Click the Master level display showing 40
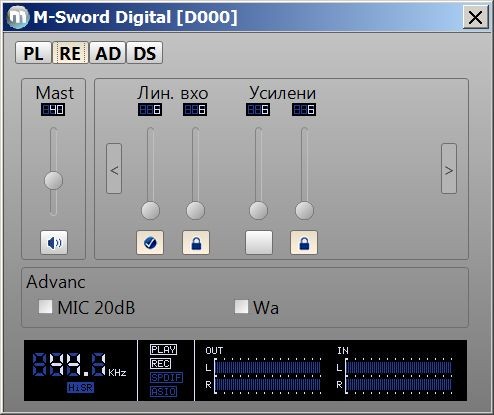 pos(53,110)
